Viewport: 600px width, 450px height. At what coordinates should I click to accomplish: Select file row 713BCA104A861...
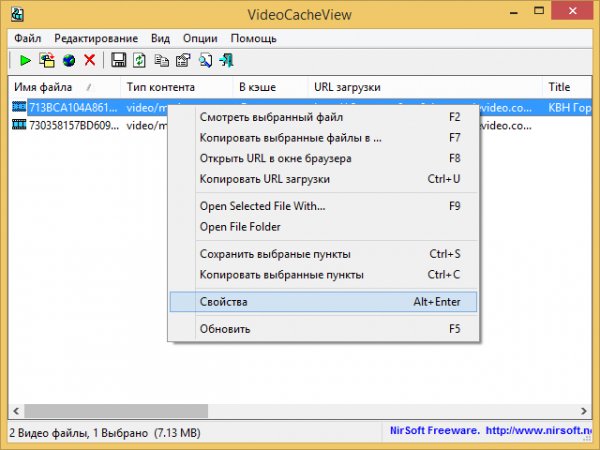click(x=73, y=108)
